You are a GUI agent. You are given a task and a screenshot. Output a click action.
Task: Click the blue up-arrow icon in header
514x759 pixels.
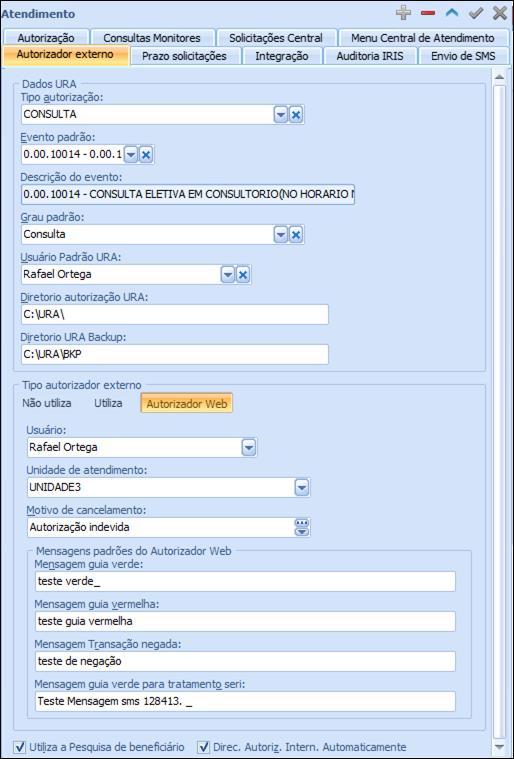coord(452,13)
